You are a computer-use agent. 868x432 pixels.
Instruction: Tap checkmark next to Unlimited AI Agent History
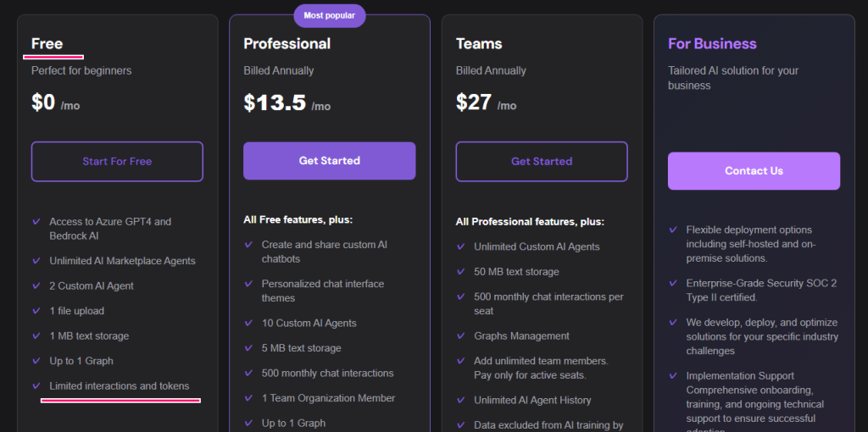coord(460,400)
